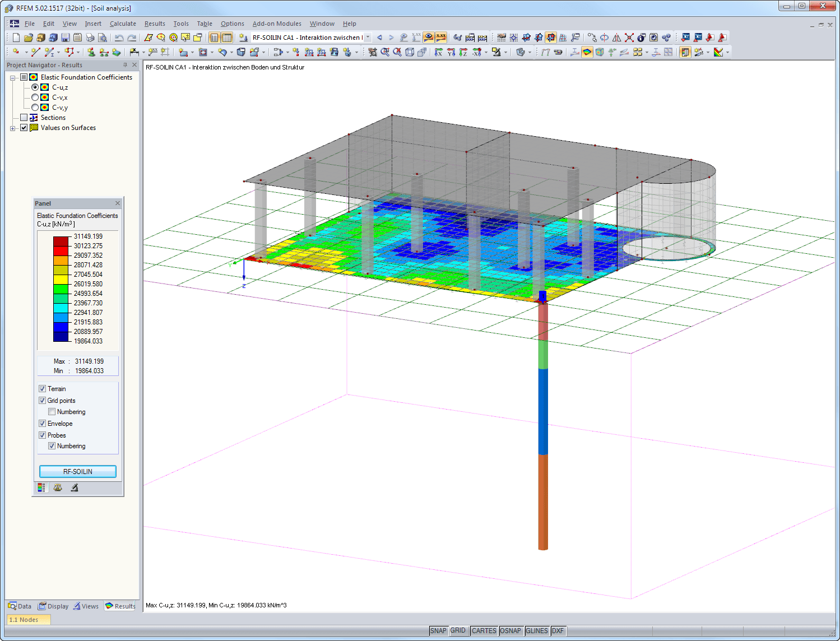The width and height of the screenshot is (840, 641).
Task: Go to previous load case arrow
Action: pyautogui.click(x=379, y=38)
